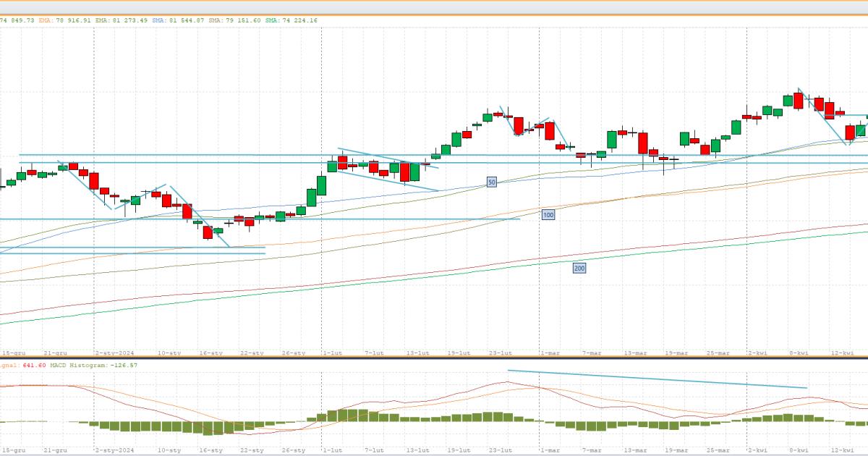Click 8-kwi on the bottom MACD date axis

[x=799, y=450]
